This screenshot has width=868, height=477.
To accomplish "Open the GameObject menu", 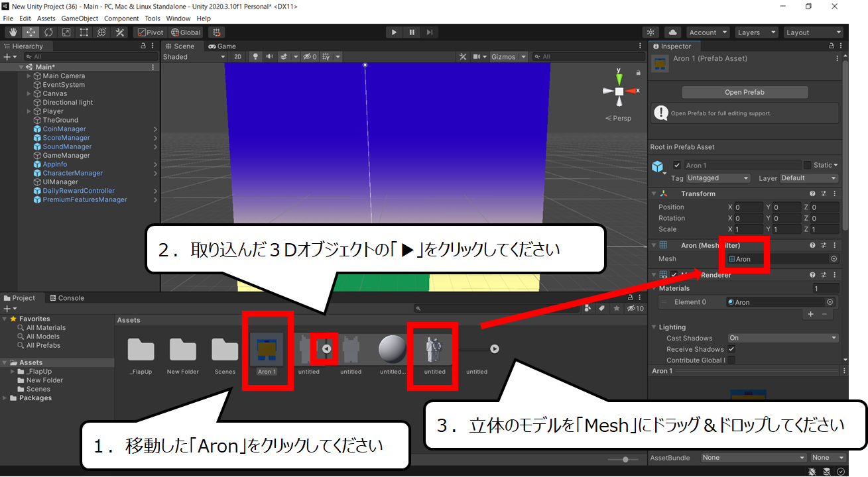I will coord(80,19).
